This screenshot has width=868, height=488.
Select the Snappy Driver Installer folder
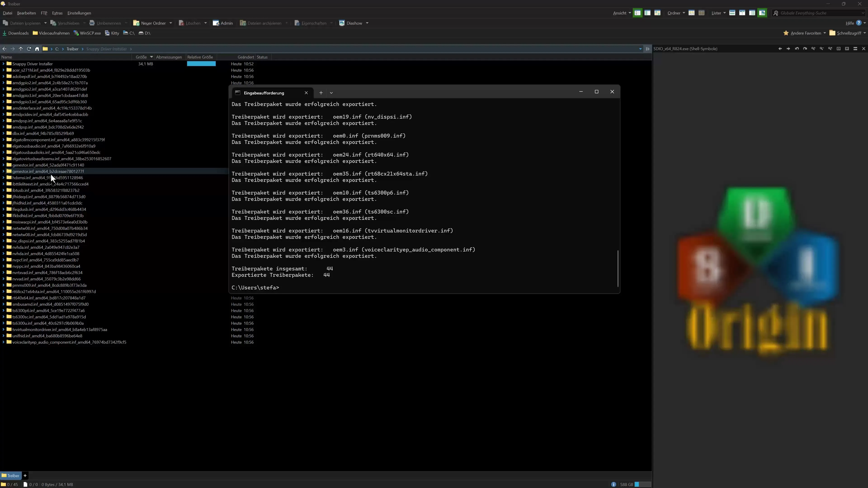pos(32,64)
